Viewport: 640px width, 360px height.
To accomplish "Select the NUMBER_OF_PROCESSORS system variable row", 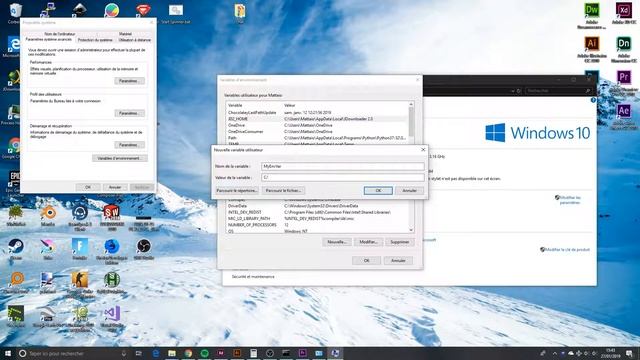I will (x=317, y=225).
